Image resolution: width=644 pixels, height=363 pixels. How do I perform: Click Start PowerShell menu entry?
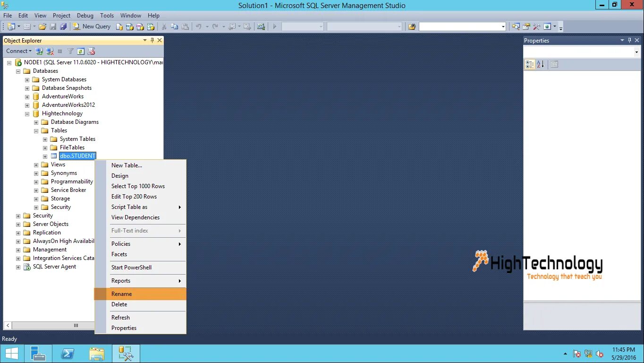tap(140, 268)
